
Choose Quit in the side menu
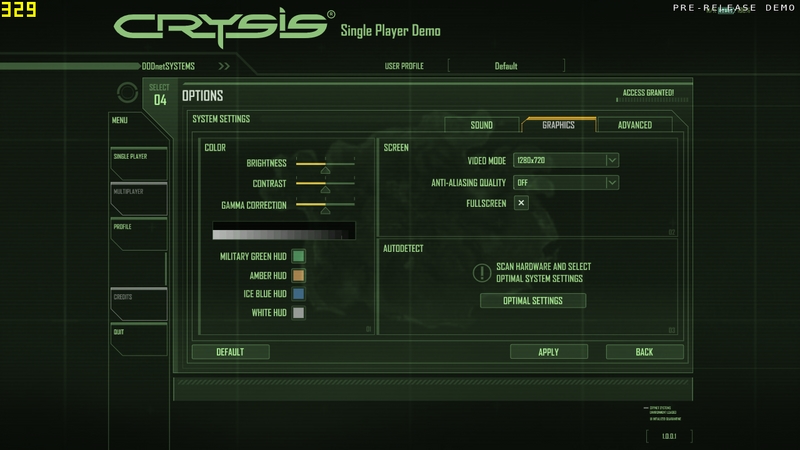tap(139, 339)
